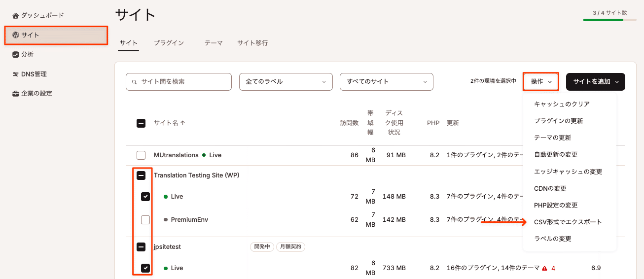The height and width of the screenshot is (279, 644).
Task: Click the 帯域幅 column header
Action: click(x=370, y=123)
